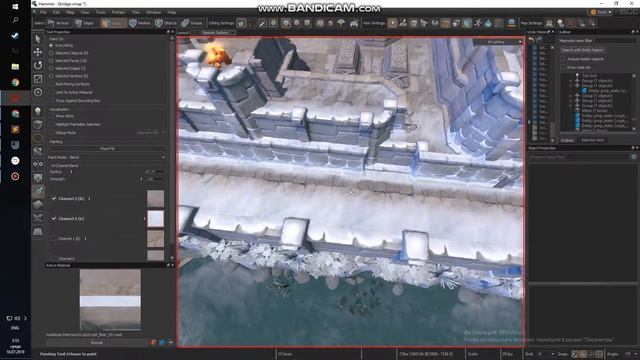This screenshot has height=360, width=640.
Task: Toggle Highlight Paintable Selection checkbox
Action: [x=51, y=124]
